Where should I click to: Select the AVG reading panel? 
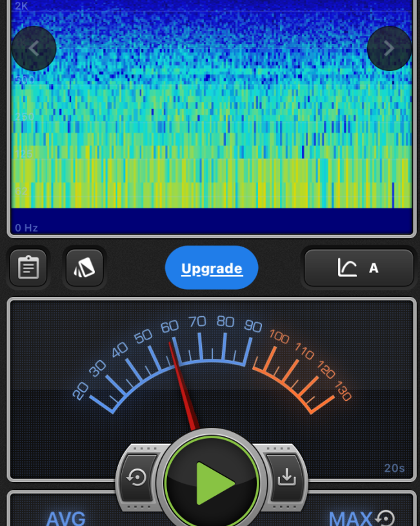coord(66,518)
